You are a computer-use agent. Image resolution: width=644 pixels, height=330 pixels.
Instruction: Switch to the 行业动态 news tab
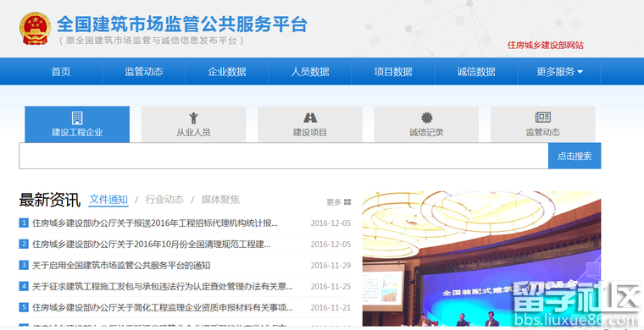(164, 200)
